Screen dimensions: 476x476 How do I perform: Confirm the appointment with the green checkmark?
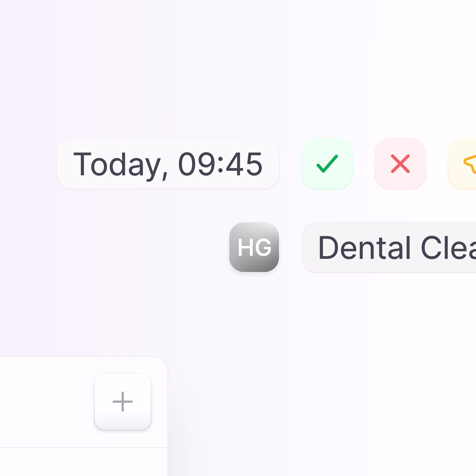[x=327, y=164]
